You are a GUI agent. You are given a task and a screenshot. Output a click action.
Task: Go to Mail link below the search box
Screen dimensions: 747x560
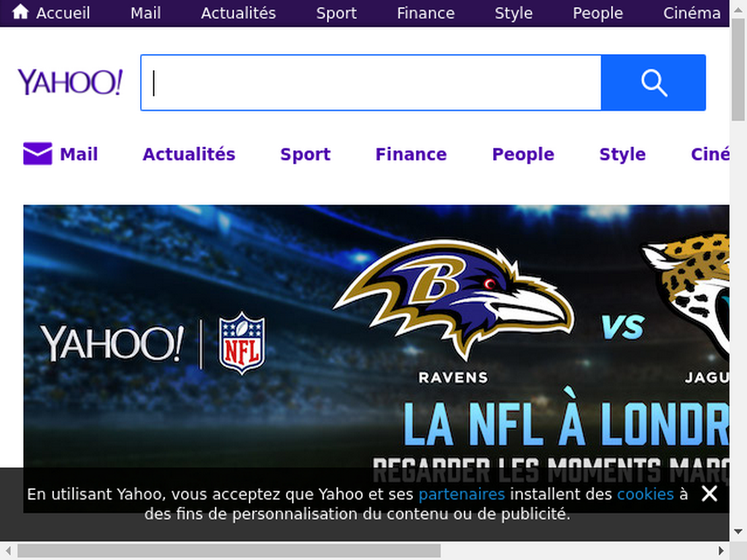coord(79,155)
